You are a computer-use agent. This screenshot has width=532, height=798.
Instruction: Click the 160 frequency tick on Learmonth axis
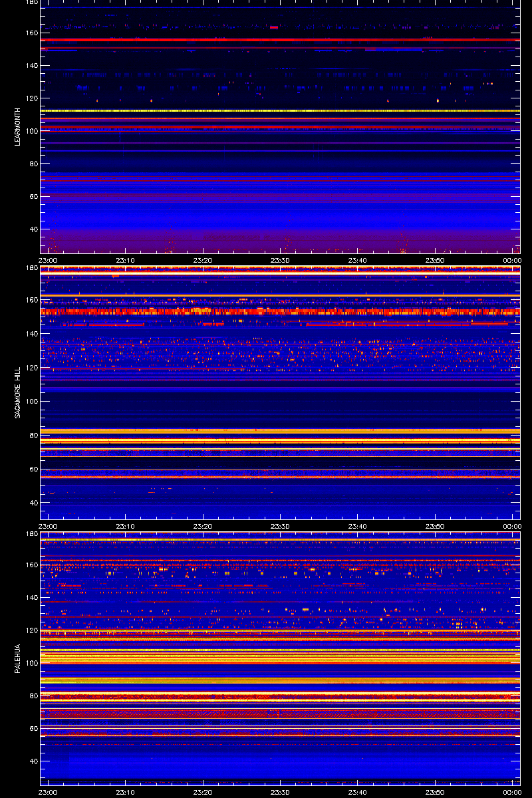tap(32, 33)
